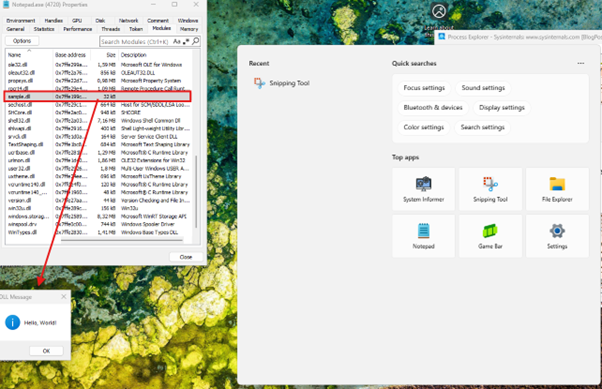The image size is (602, 389).
Task: Open the Token tab
Action: (x=136, y=29)
